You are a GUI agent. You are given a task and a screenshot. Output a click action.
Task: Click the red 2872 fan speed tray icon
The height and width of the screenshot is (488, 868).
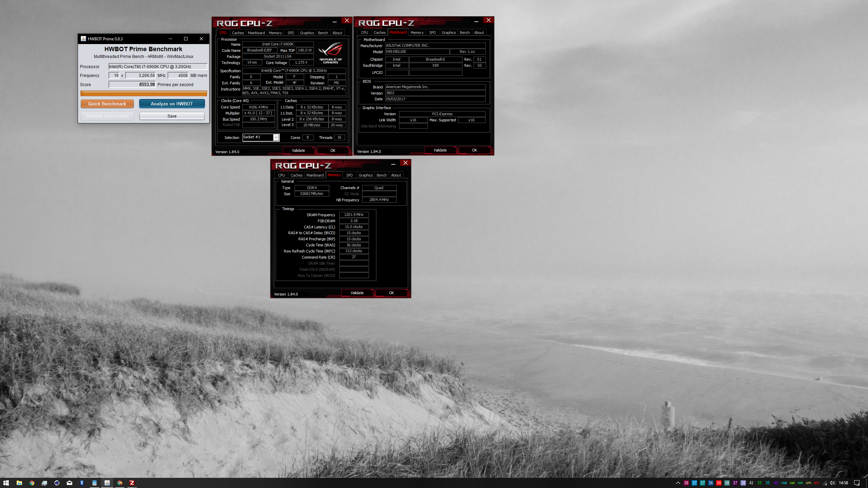[816, 483]
